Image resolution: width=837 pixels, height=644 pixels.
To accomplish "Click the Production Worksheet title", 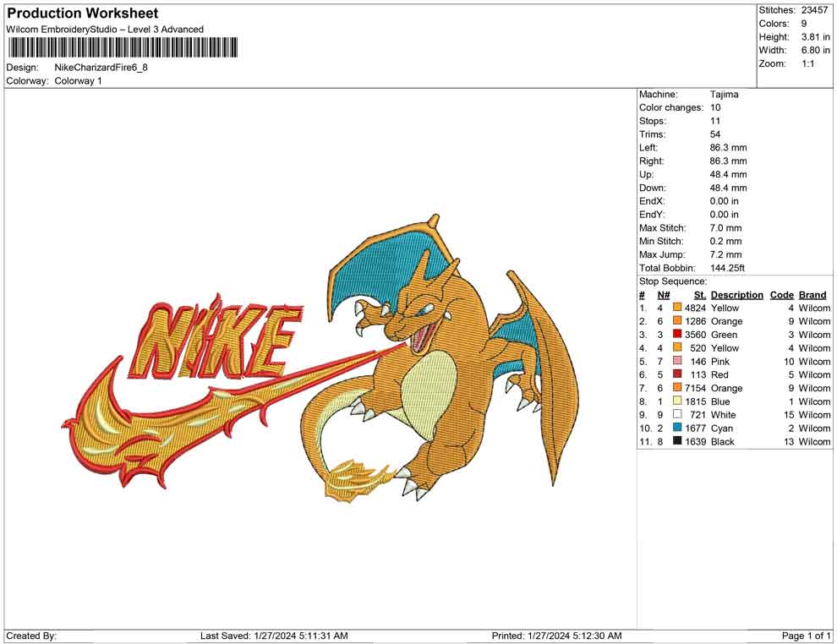I will pyautogui.click(x=83, y=14).
